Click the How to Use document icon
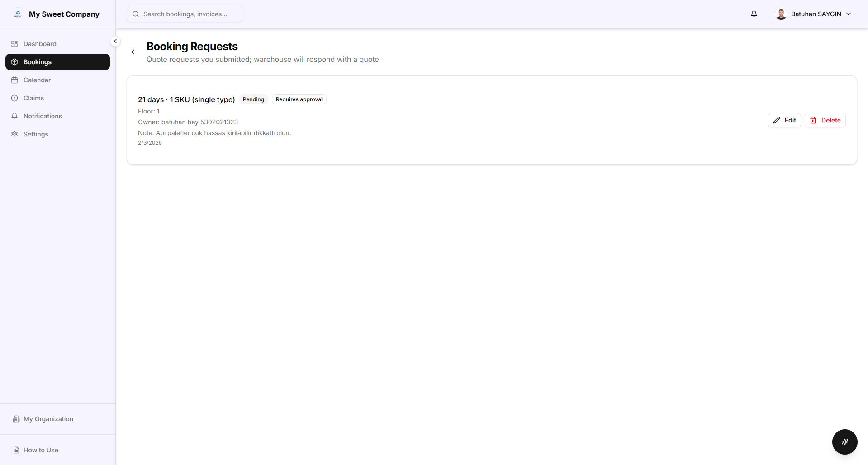 16,450
